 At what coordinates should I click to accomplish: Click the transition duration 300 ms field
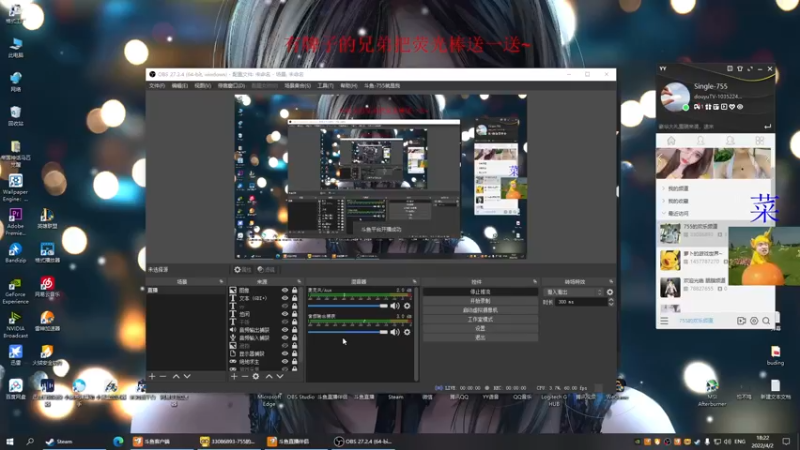tap(581, 302)
